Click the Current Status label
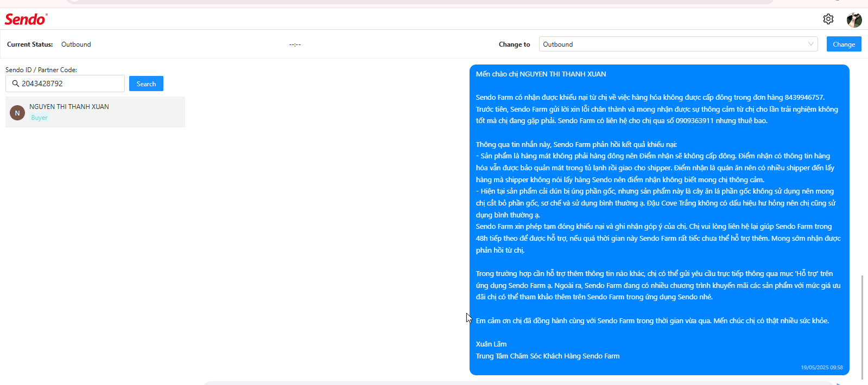The width and height of the screenshot is (868, 385). pos(30,44)
